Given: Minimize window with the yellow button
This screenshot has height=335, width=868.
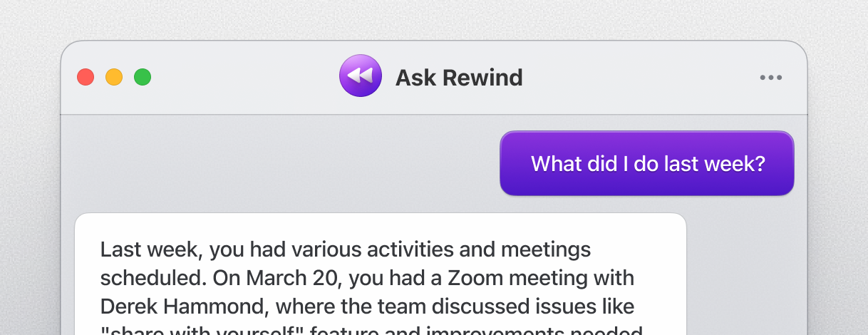Looking at the screenshot, I should tap(114, 77).
